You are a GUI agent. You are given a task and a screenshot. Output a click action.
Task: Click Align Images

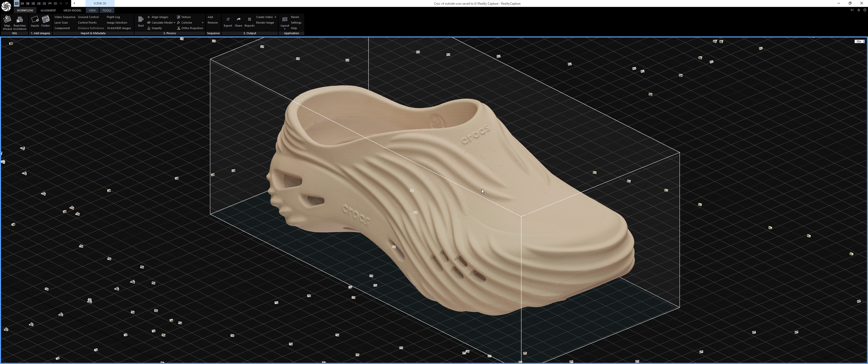tap(158, 17)
